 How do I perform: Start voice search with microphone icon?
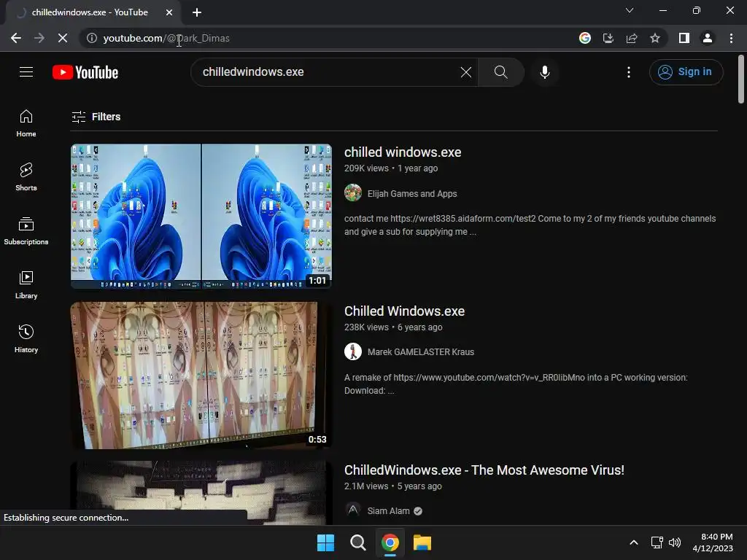tap(544, 72)
